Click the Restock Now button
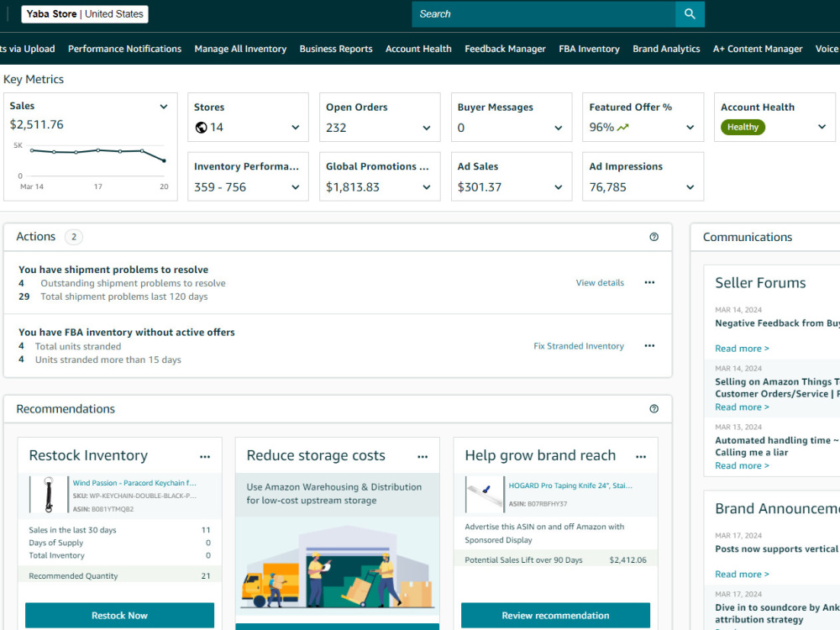 click(x=119, y=616)
